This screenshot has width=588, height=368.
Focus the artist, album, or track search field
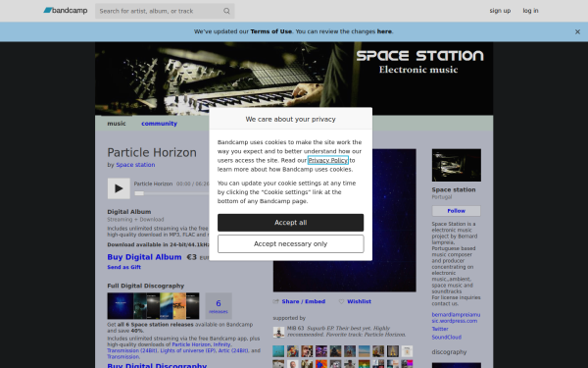(x=165, y=11)
